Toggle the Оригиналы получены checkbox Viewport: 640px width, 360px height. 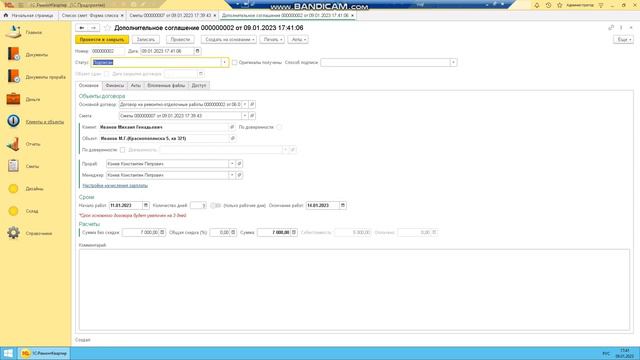235,62
